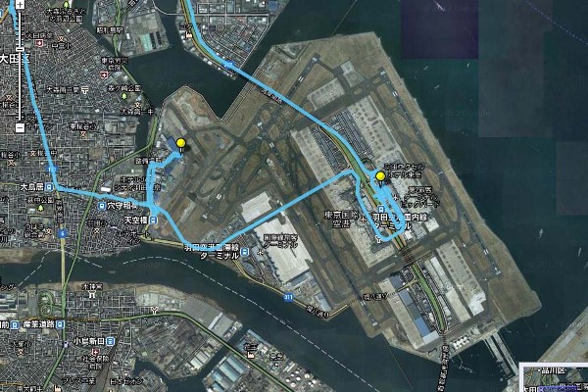The height and width of the screenshot is (392, 588).
Task: Select the yellow pin at the domestic terminal
Action: click(380, 178)
